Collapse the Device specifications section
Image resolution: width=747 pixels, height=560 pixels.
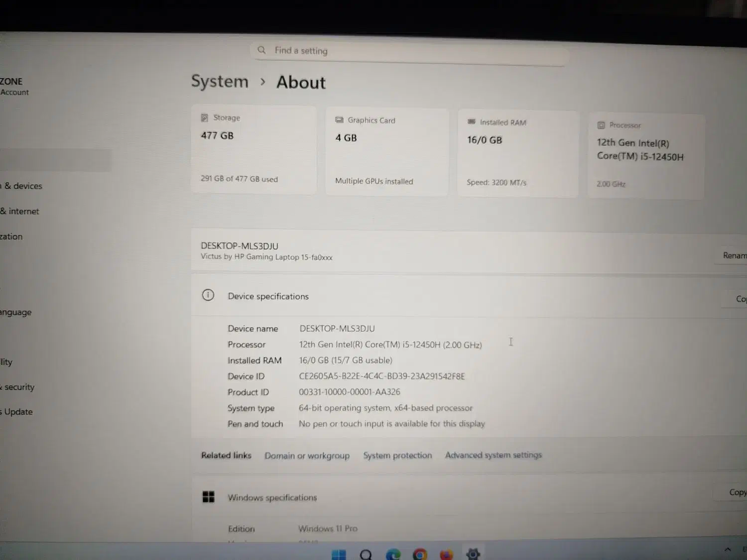point(469,297)
